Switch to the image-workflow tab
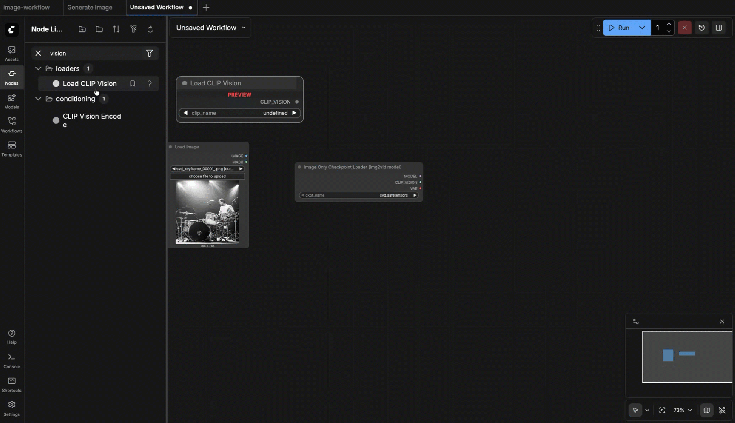The width and height of the screenshot is (735, 423). [27, 7]
